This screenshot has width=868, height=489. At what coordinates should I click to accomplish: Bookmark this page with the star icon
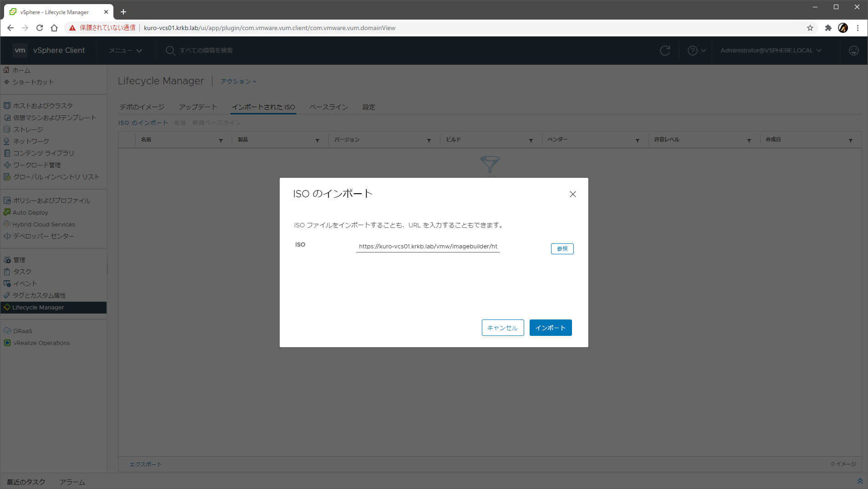(x=810, y=28)
